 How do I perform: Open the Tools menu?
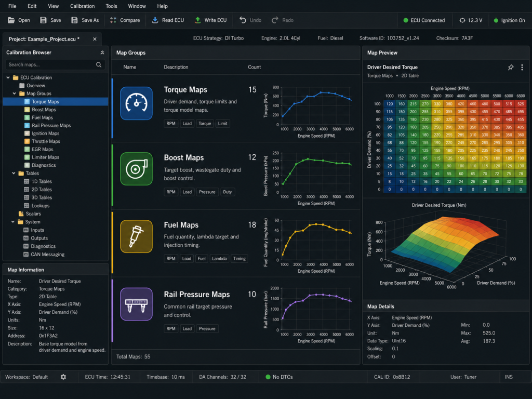[111, 6]
